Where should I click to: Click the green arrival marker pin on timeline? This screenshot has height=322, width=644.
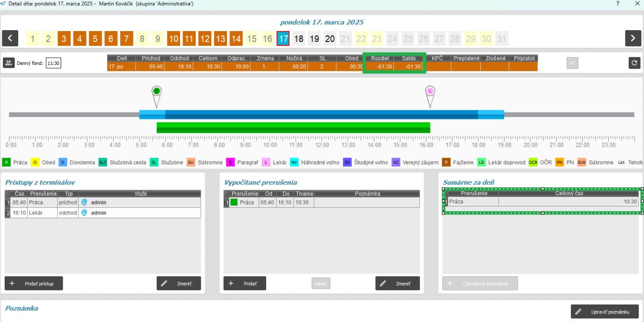click(x=156, y=91)
